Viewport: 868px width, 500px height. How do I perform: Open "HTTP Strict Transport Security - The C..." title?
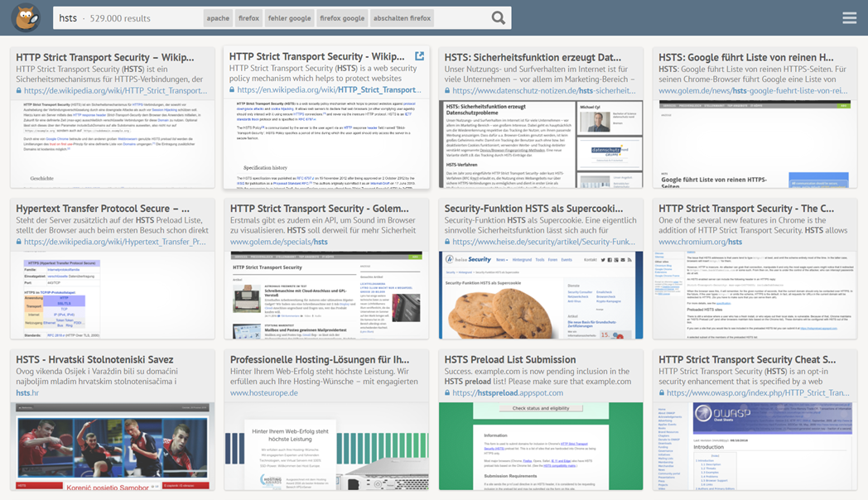pyautogui.click(x=746, y=209)
